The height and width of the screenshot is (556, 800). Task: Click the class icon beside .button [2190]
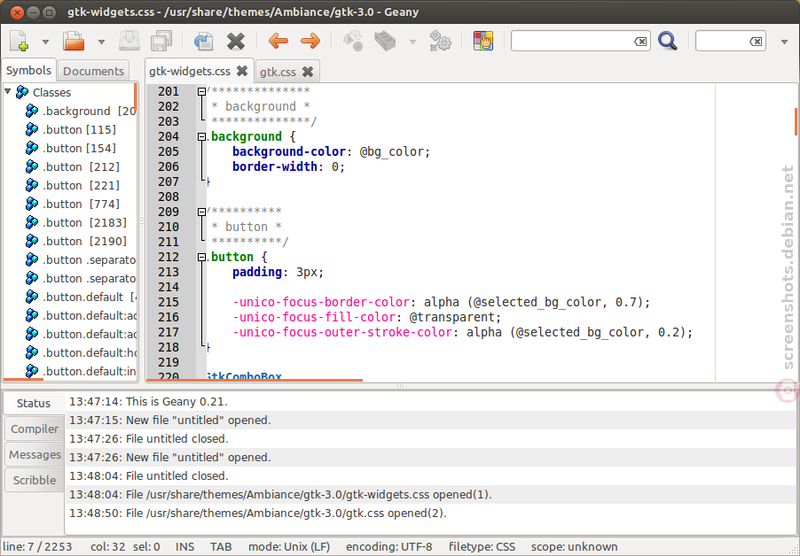click(32, 241)
